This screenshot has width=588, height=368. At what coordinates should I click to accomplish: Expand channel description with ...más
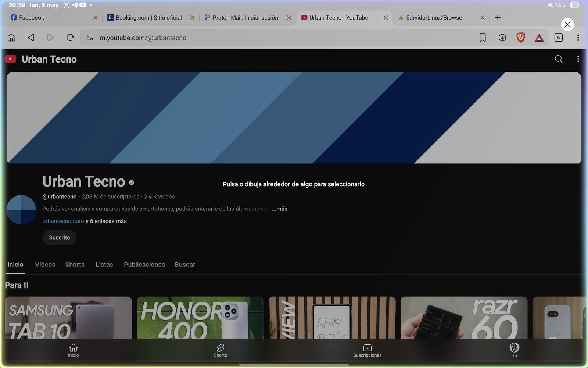[x=280, y=209]
